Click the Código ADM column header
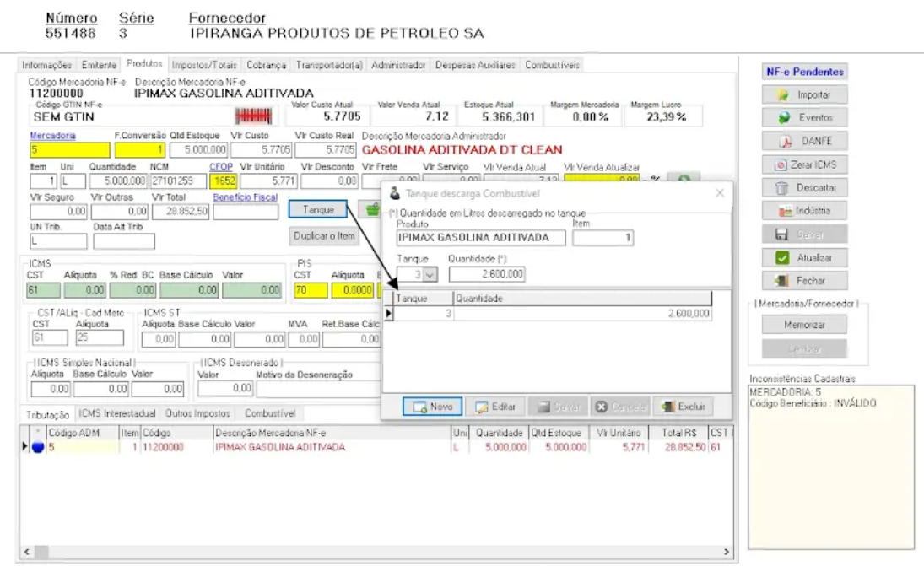This screenshot has width=924, height=566. tap(83, 433)
